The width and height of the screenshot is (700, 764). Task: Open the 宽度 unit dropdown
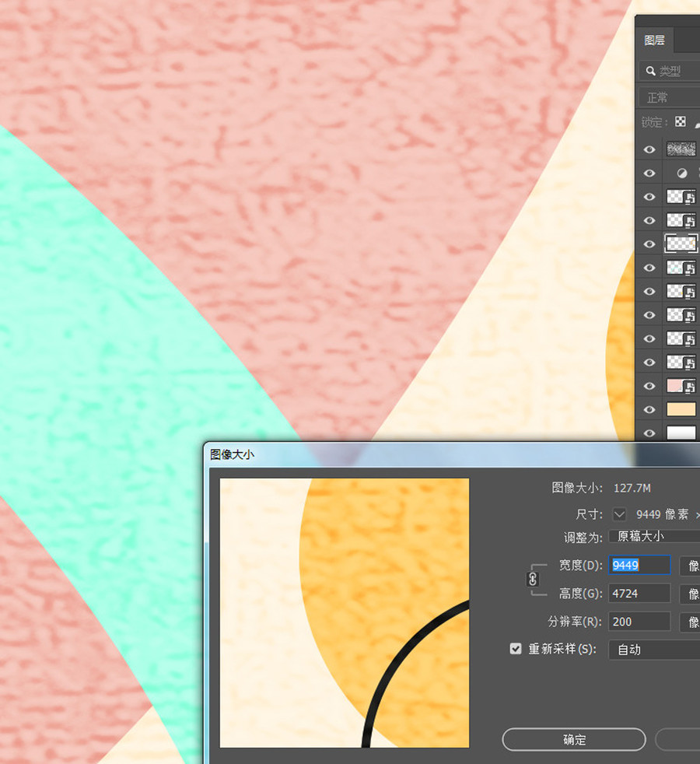pyautogui.click(x=690, y=565)
